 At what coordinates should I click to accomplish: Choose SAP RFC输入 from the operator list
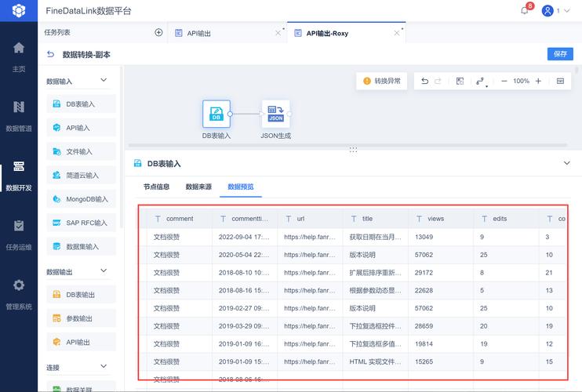point(81,223)
